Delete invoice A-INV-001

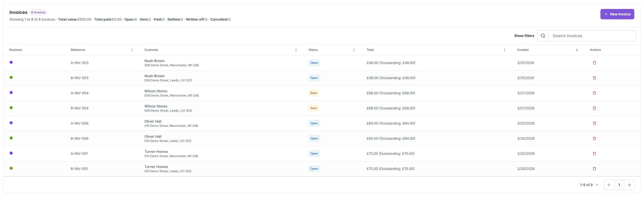point(594,154)
